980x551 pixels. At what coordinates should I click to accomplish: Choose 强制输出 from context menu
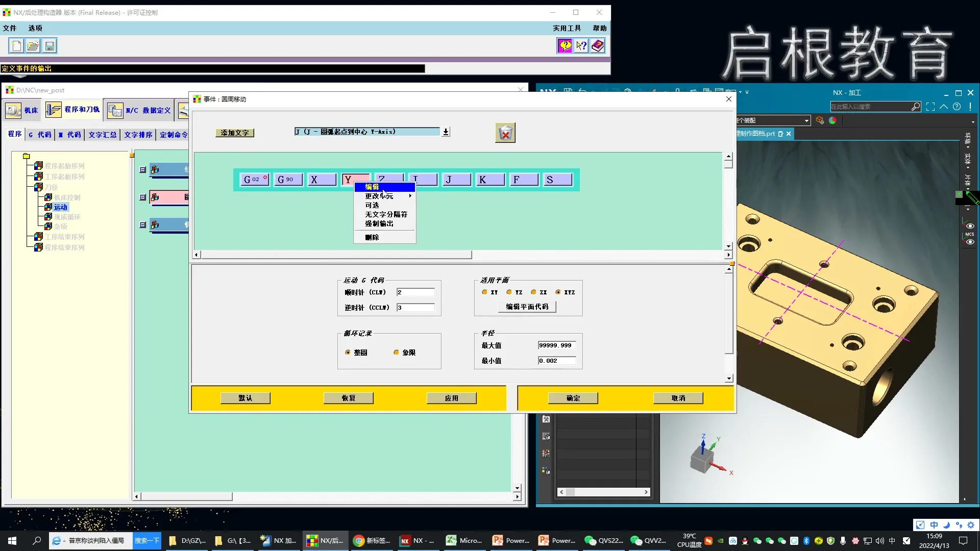pos(379,223)
